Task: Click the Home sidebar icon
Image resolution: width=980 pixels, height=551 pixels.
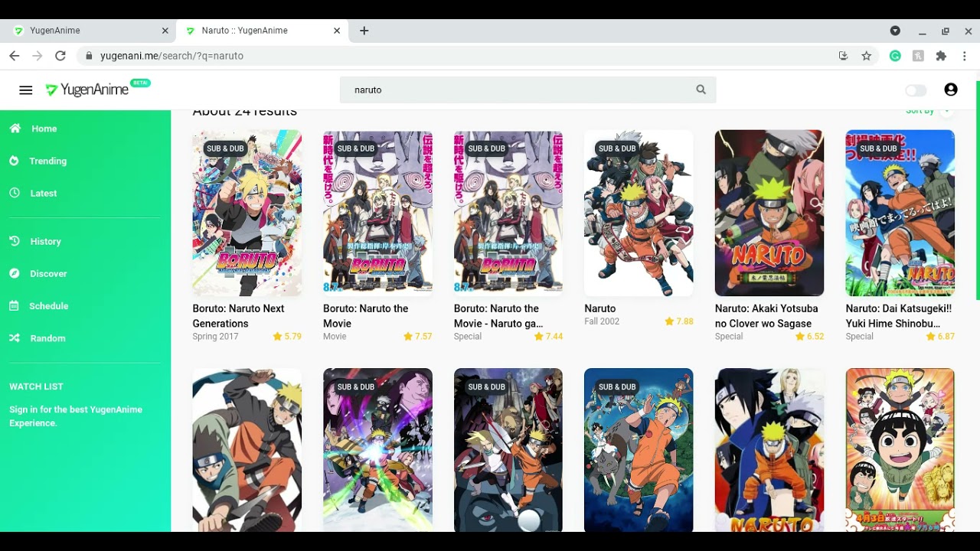Action: (15, 129)
